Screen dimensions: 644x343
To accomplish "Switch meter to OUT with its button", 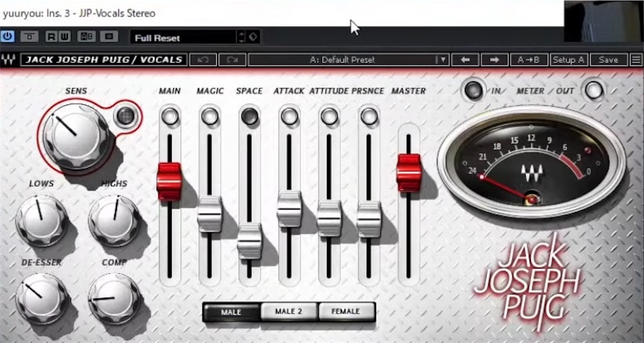I will [594, 90].
